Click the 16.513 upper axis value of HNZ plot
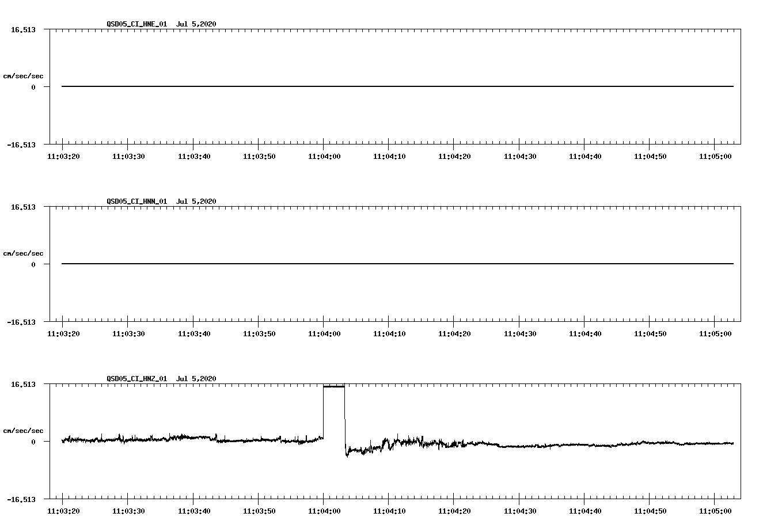 (23, 384)
